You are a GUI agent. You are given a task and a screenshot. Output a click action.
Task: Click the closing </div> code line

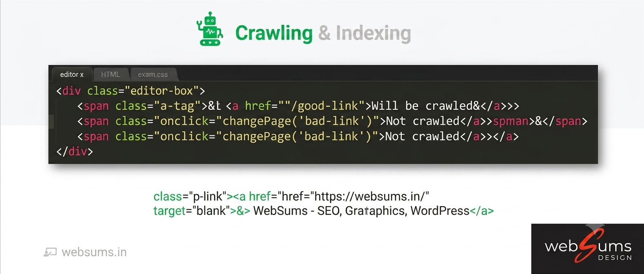[75, 151]
